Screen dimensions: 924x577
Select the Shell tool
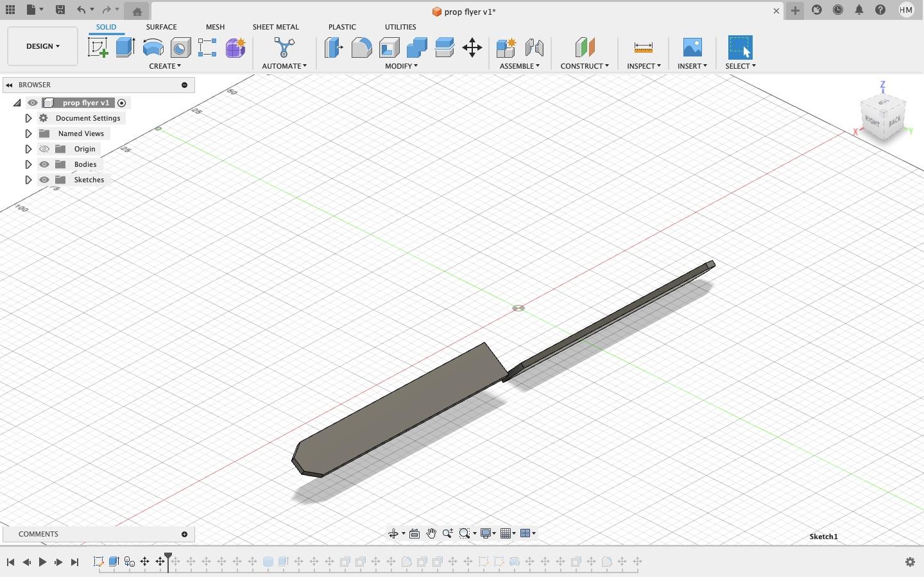tap(389, 47)
